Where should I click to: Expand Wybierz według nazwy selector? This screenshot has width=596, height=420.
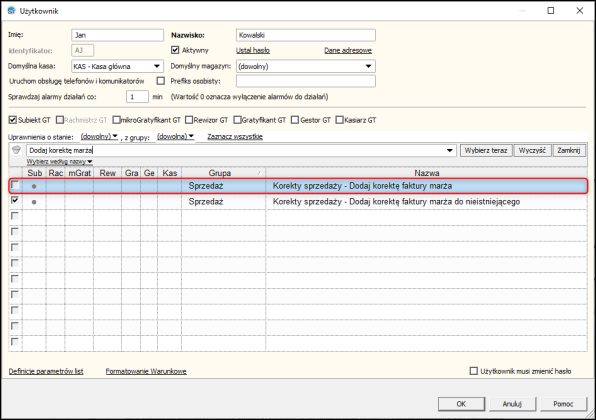click(x=60, y=162)
